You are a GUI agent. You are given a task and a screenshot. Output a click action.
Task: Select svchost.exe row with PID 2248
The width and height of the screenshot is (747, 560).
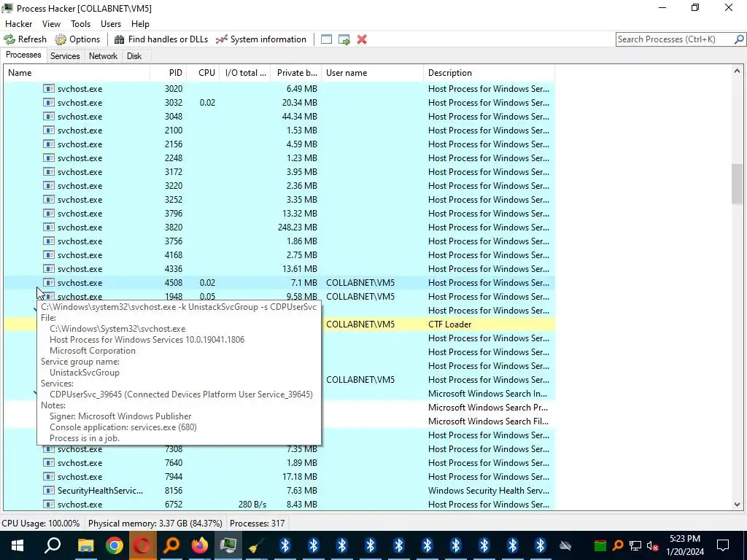279,157
